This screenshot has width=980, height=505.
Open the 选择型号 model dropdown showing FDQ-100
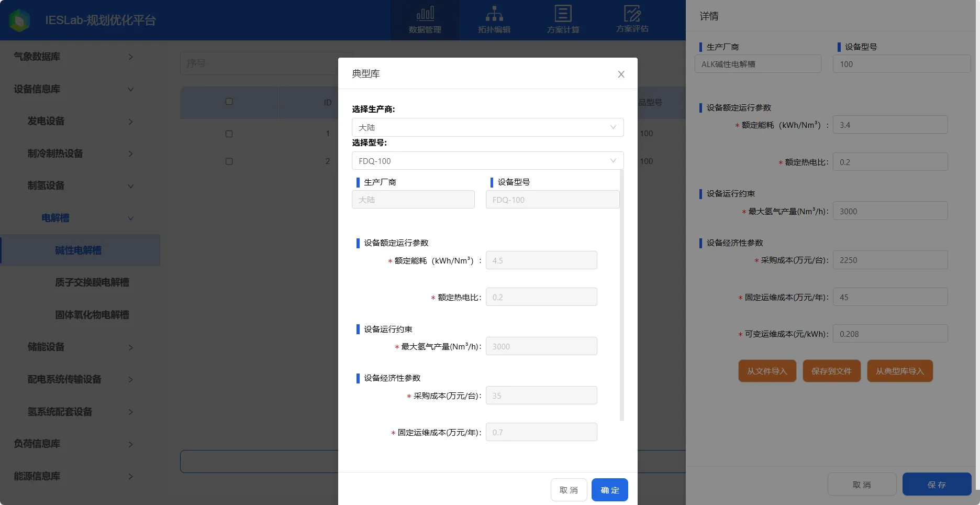coord(487,161)
